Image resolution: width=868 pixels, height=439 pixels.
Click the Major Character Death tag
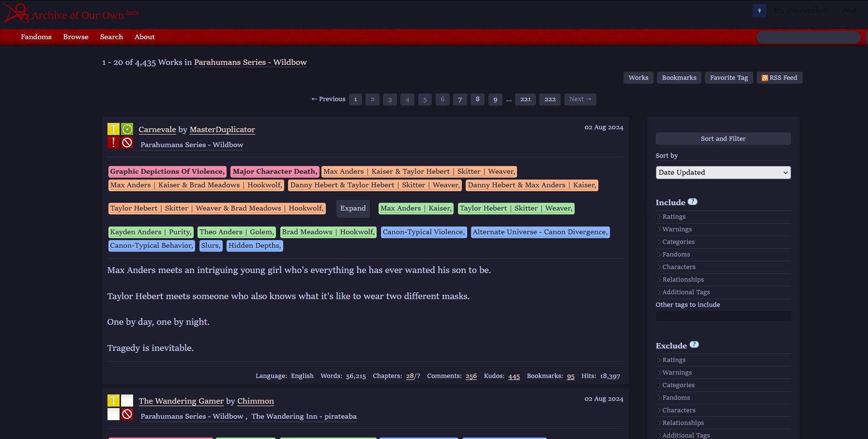(274, 172)
